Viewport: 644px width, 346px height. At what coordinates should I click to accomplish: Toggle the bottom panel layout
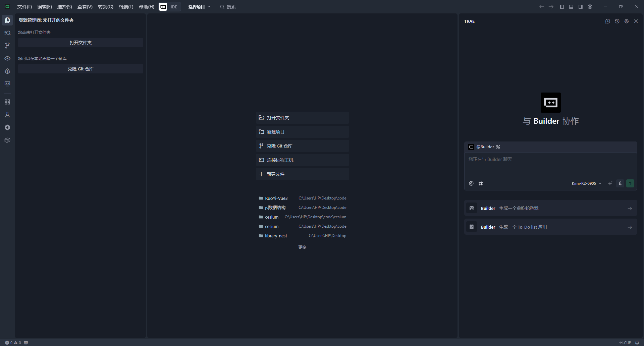571,7
